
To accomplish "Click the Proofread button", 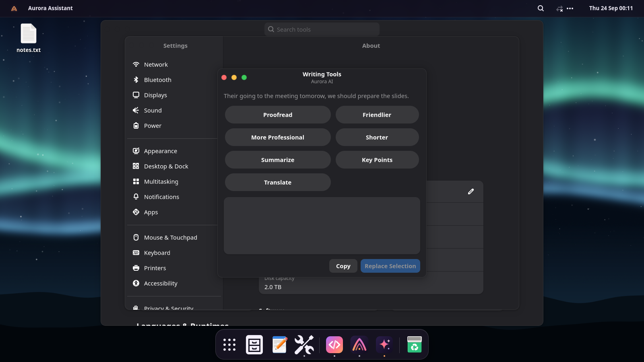I will pyautogui.click(x=278, y=115).
